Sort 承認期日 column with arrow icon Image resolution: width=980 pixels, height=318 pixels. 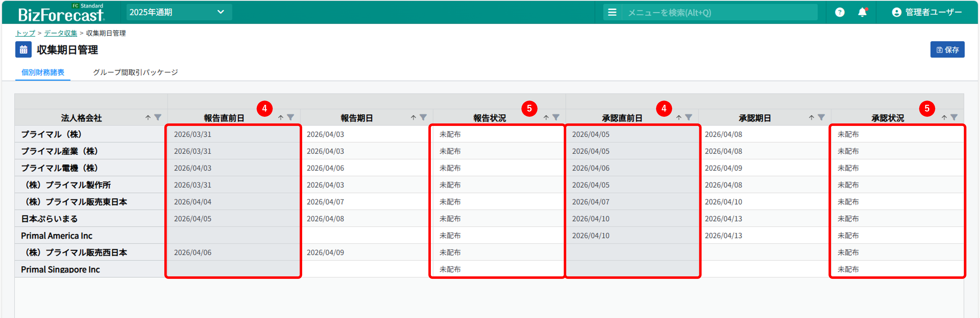(x=811, y=118)
